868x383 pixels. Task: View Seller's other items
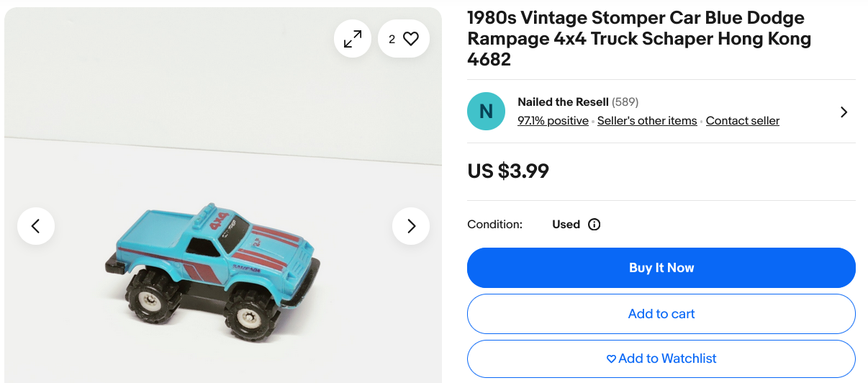[x=647, y=121]
